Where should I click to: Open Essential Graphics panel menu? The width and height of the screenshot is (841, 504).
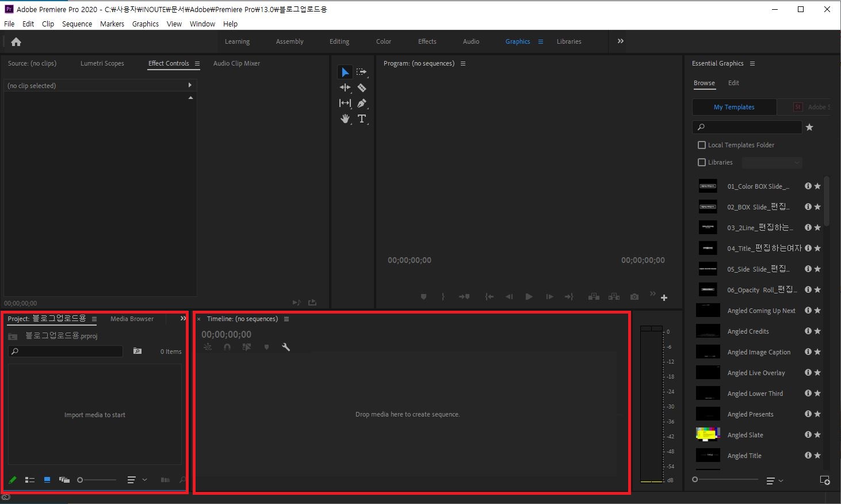(752, 63)
